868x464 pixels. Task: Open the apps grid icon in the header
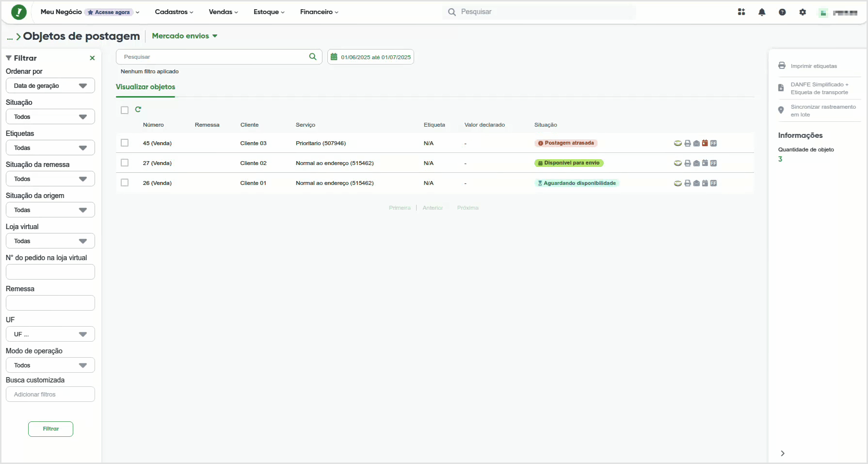point(741,12)
